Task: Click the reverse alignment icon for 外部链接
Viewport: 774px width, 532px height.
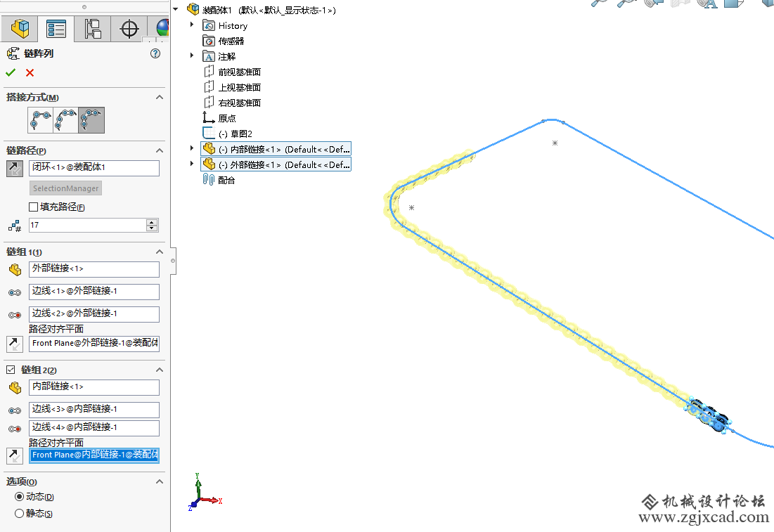Action: [x=14, y=344]
